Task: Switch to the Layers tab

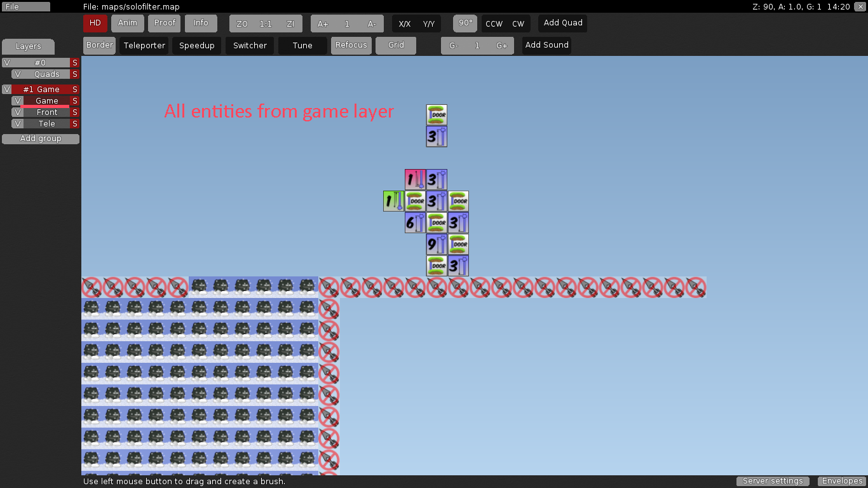Action: click(x=28, y=46)
